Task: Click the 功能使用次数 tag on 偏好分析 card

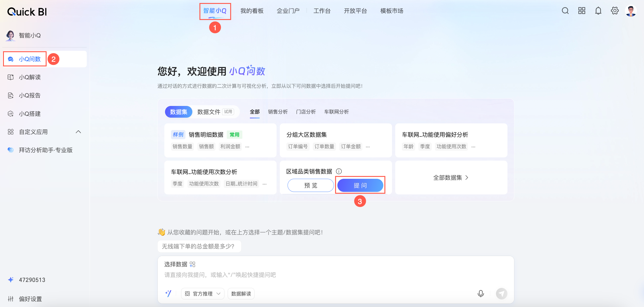Action: pos(451,146)
